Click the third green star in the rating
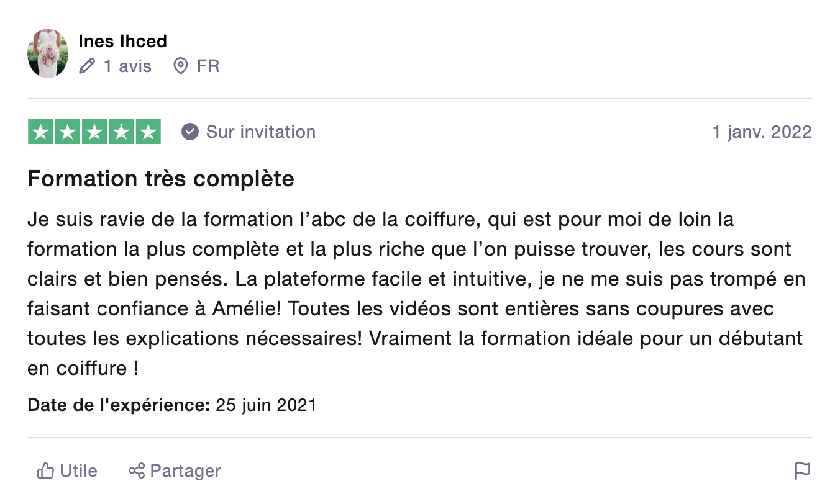835x504 pixels. pos(94,132)
